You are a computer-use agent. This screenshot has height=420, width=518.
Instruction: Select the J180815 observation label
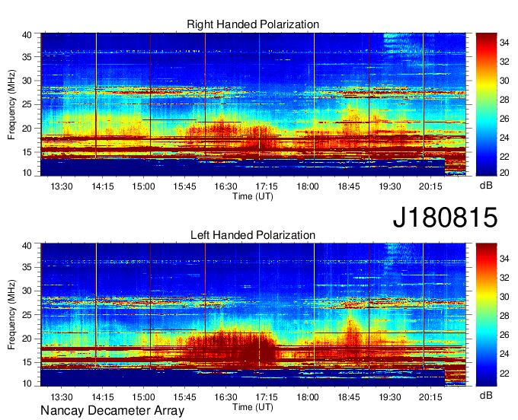click(x=445, y=217)
